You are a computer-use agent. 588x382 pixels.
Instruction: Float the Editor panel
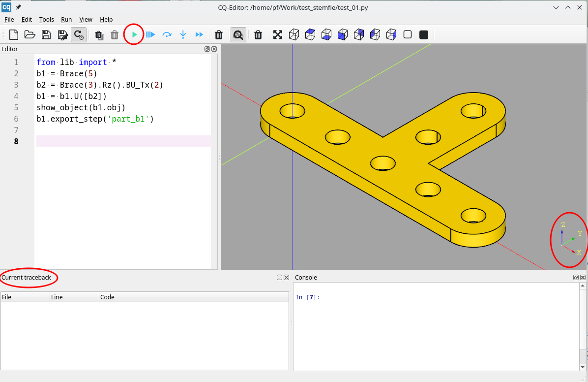[x=207, y=49]
